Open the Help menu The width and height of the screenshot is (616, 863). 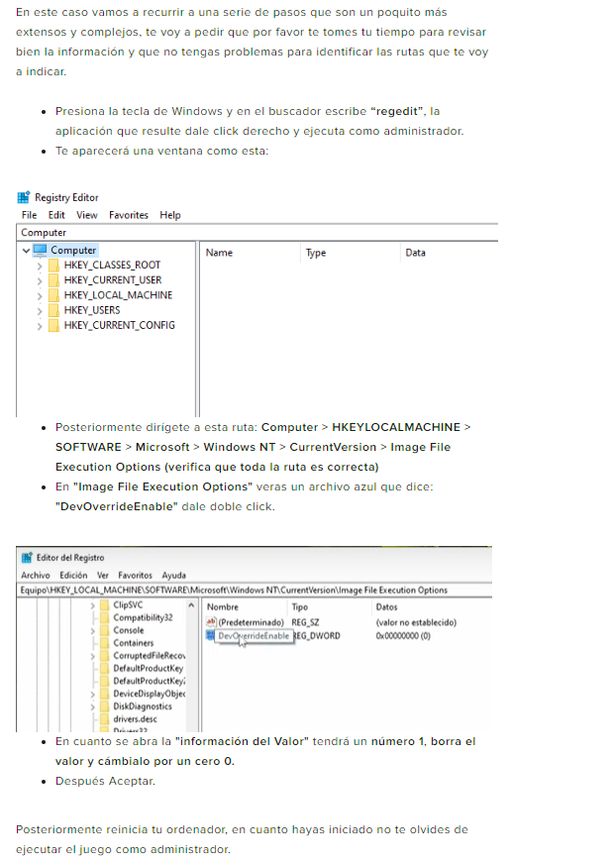click(x=170, y=215)
